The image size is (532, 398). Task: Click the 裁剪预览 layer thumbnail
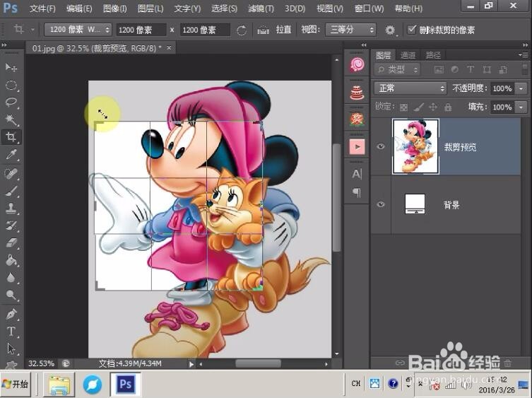[415, 146]
